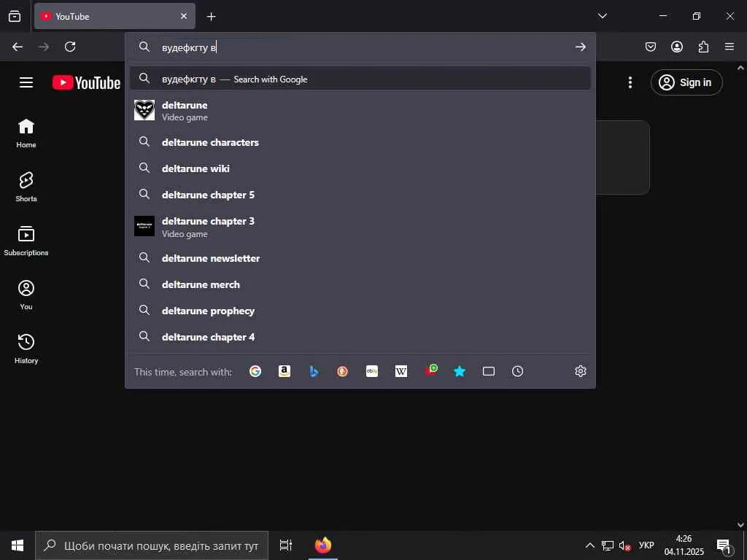Open the Firefox View button

(x=15, y=16)
